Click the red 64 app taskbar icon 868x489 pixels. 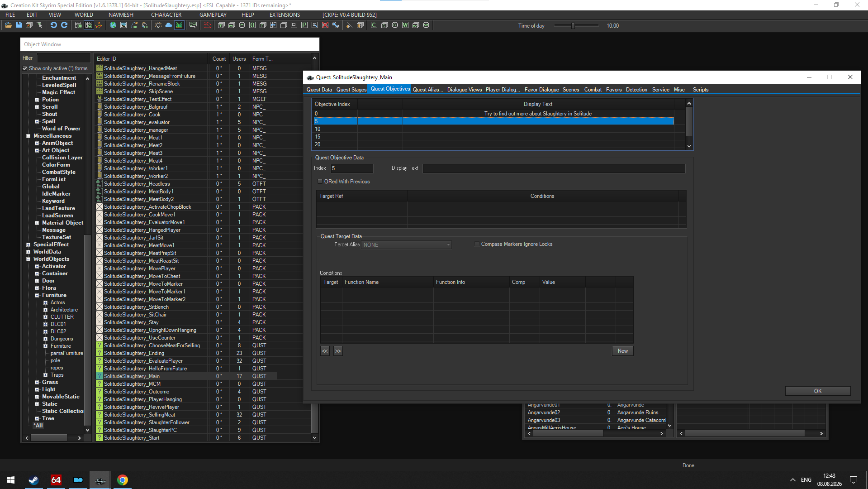56,480
